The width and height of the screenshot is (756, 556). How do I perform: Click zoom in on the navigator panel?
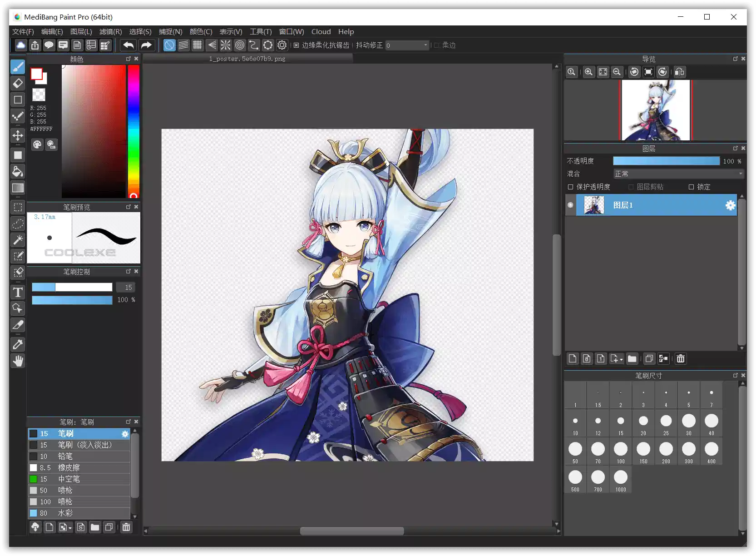click(588, 72)
